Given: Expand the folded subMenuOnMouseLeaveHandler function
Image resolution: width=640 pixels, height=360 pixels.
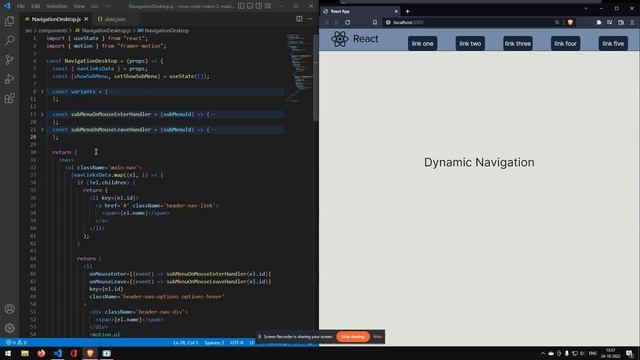Looking at the screenshot, I should pos(42,129).
